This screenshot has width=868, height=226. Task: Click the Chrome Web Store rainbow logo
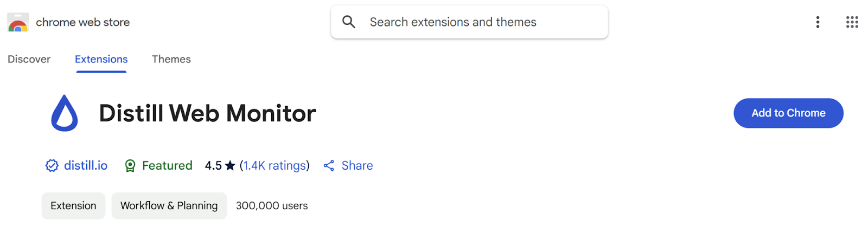pos(17,23)
